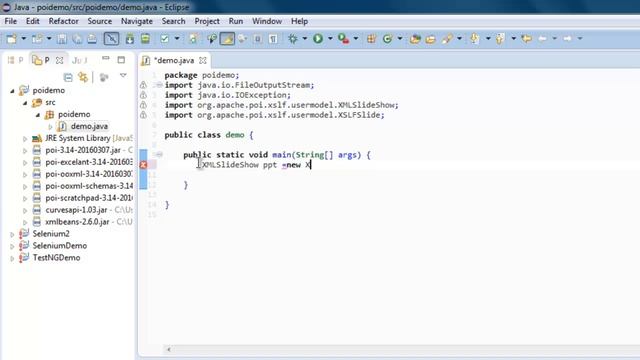The image size is (640, 360).
Task: Open the Run menu
Action: click(236, 21)
